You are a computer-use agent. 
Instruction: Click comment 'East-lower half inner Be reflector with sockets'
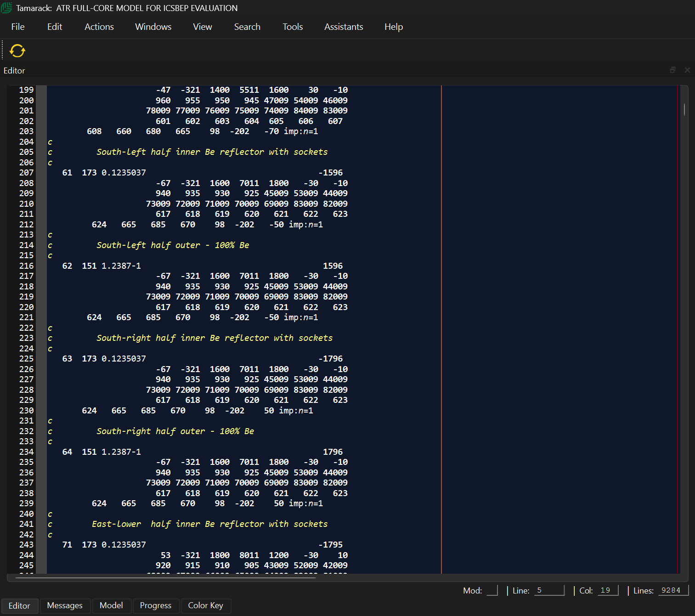209,524
